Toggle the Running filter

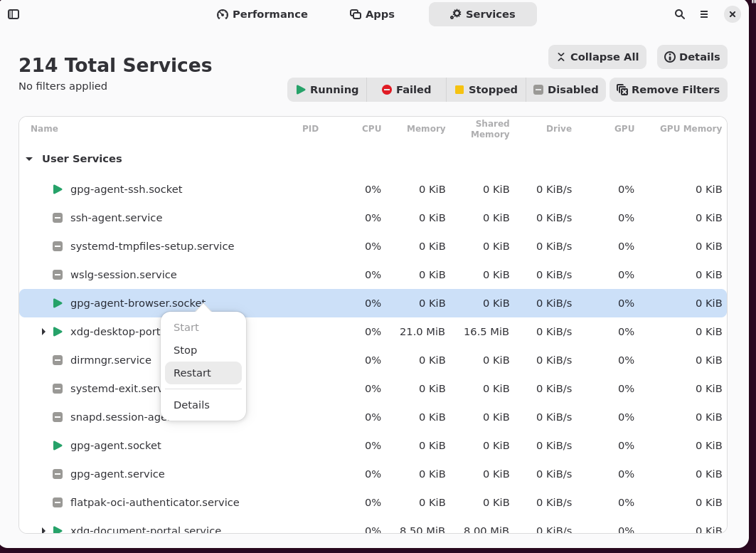(x=327, y=90)
